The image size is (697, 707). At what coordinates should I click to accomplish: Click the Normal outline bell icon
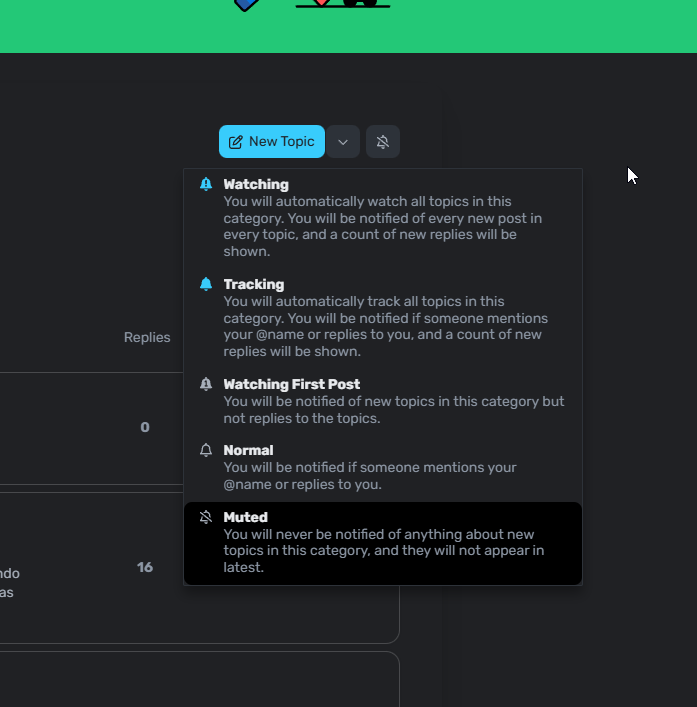tap(206, 450)
